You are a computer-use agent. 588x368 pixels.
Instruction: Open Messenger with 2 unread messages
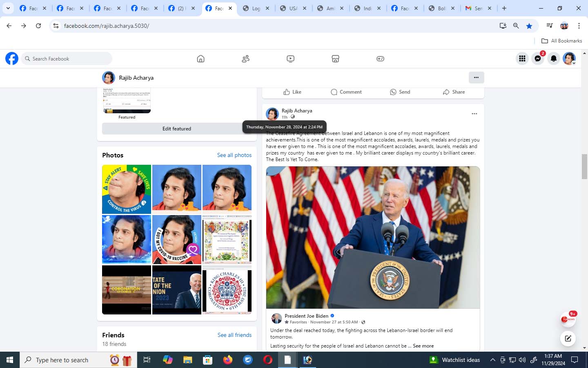pos(538,58)
